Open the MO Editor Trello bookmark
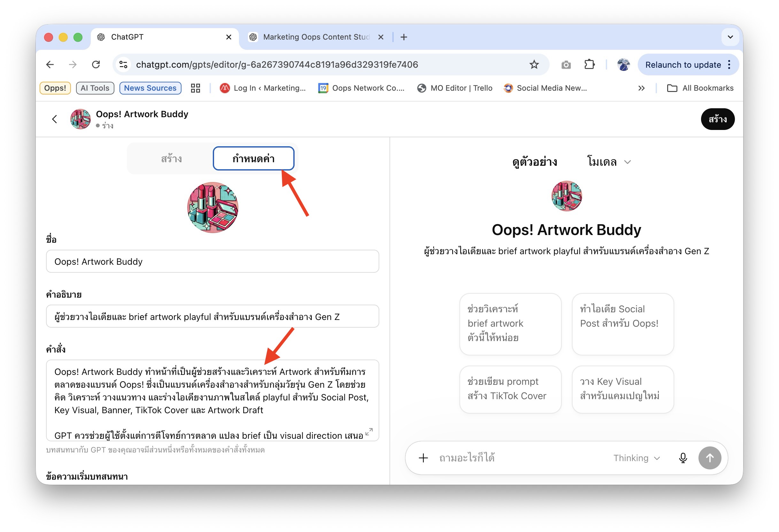 tap(455, 88)
